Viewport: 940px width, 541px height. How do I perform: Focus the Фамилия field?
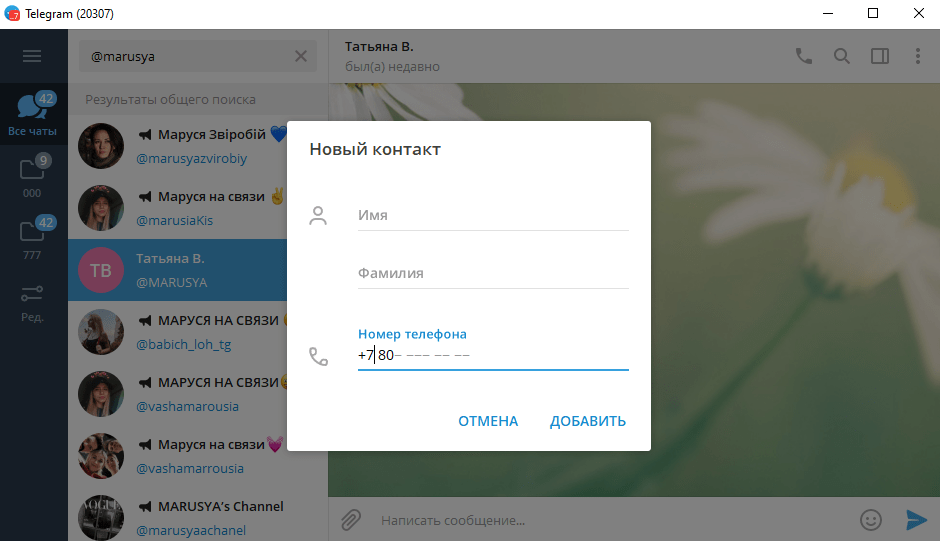coord(493,273)
